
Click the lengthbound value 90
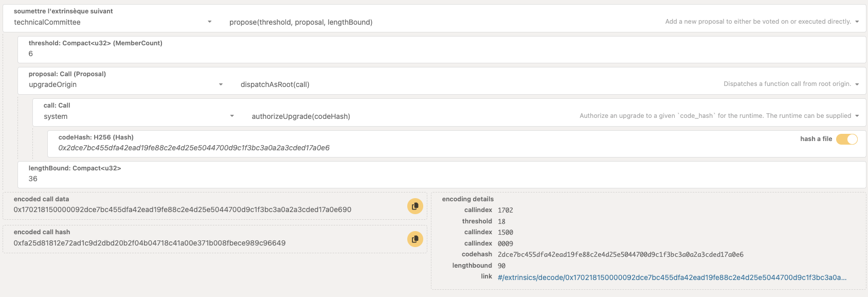coord(501,266)
